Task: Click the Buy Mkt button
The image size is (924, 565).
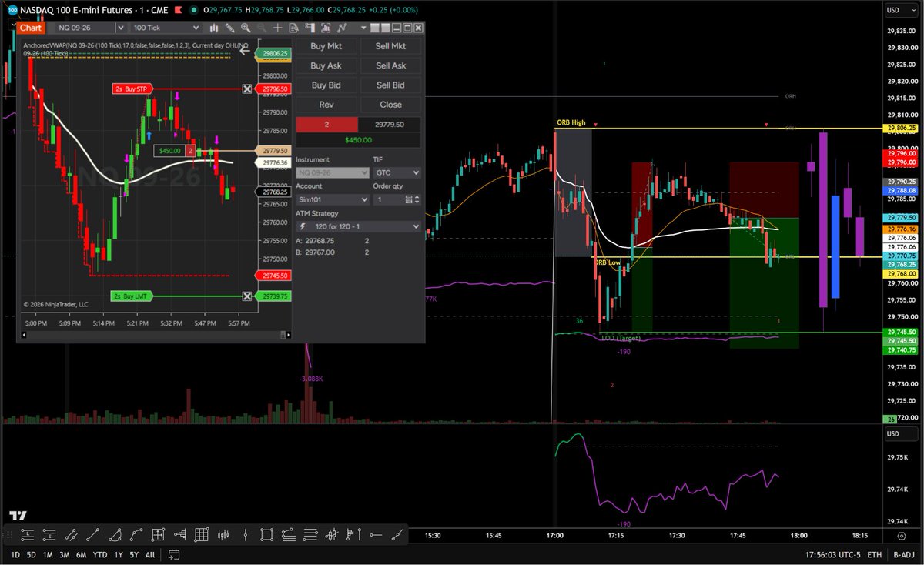Action: point(326,46)
